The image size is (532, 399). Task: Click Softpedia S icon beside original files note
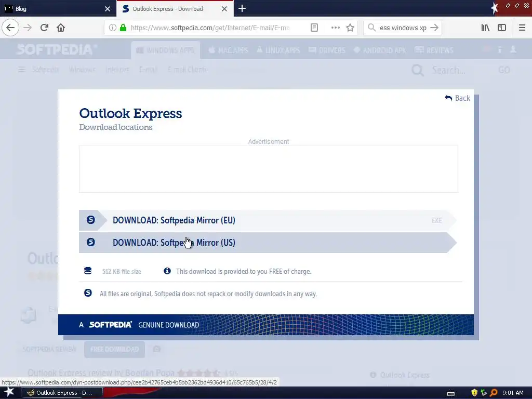coord(88,293)
